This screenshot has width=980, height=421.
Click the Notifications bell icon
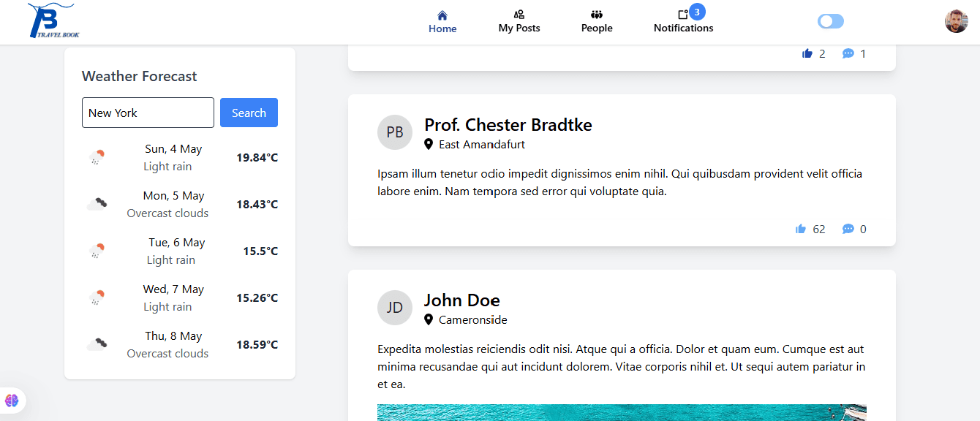pyautogui.click(x=682, y=15)
